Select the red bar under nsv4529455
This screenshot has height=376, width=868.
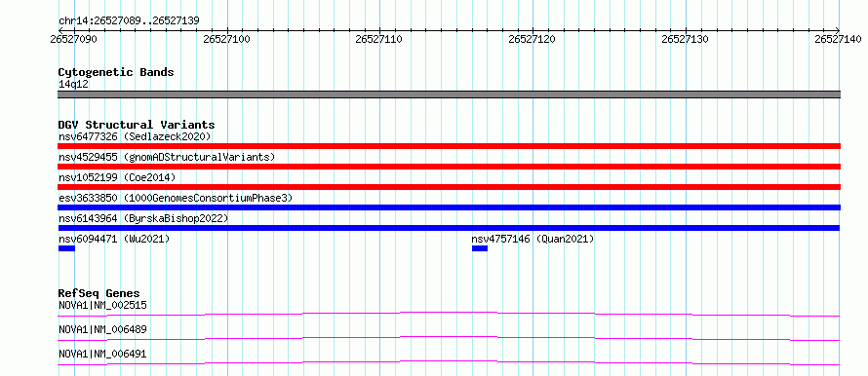[x=449, y=167]
